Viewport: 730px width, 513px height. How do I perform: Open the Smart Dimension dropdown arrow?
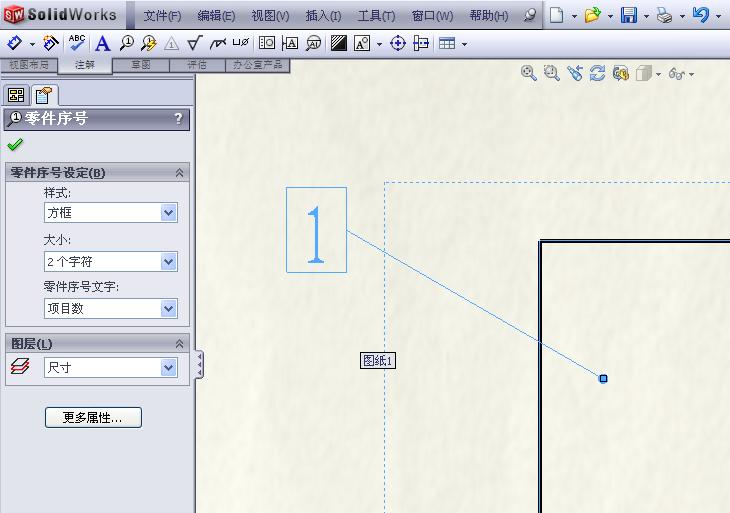click(x=32, y=44)
